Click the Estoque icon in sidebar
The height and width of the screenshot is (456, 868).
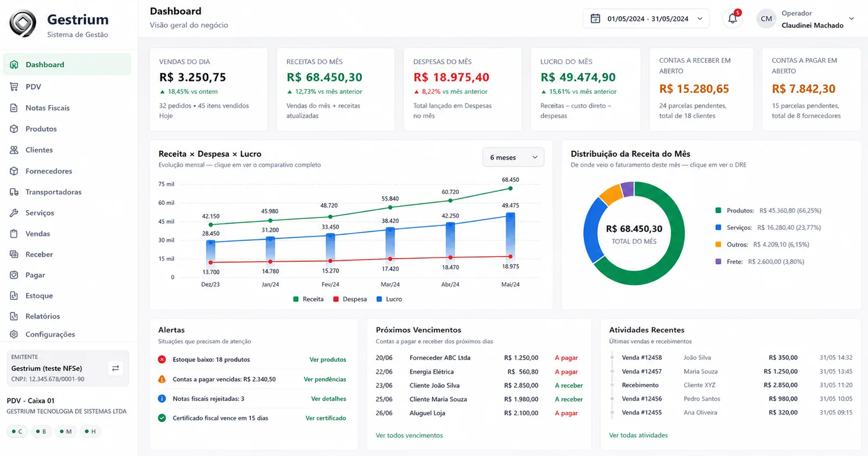point(14,296)
